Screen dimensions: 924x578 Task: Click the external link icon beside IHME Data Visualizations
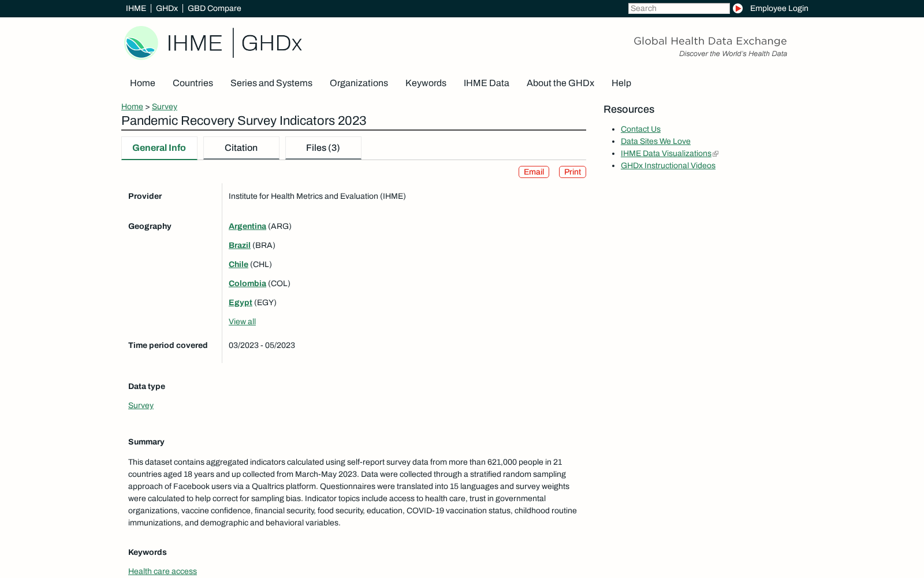[716, 154]
